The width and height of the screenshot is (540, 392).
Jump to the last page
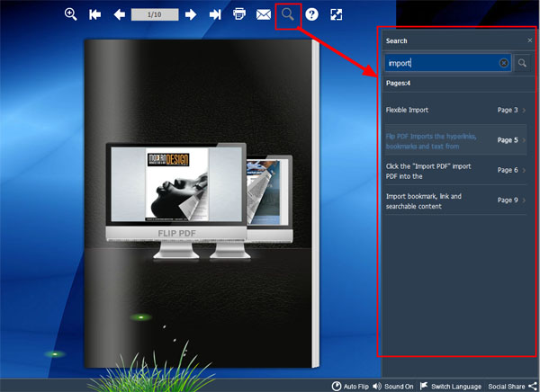click(x=215, y=14)
